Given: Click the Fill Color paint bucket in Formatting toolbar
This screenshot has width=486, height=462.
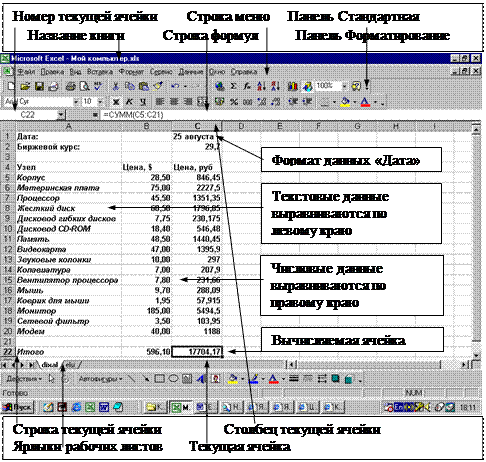Looking at the screenshot, I should coord(346,102).
